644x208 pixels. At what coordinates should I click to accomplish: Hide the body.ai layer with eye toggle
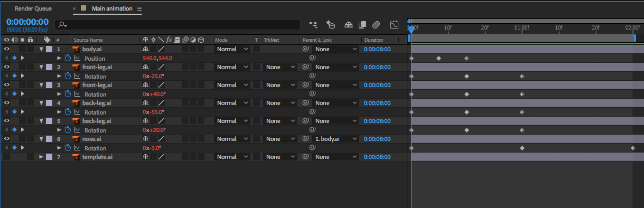[7, 49]
